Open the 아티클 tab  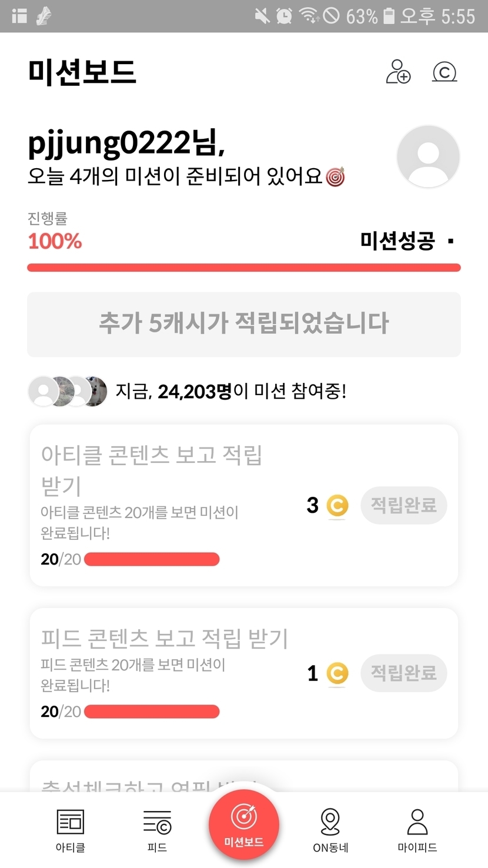71,830
